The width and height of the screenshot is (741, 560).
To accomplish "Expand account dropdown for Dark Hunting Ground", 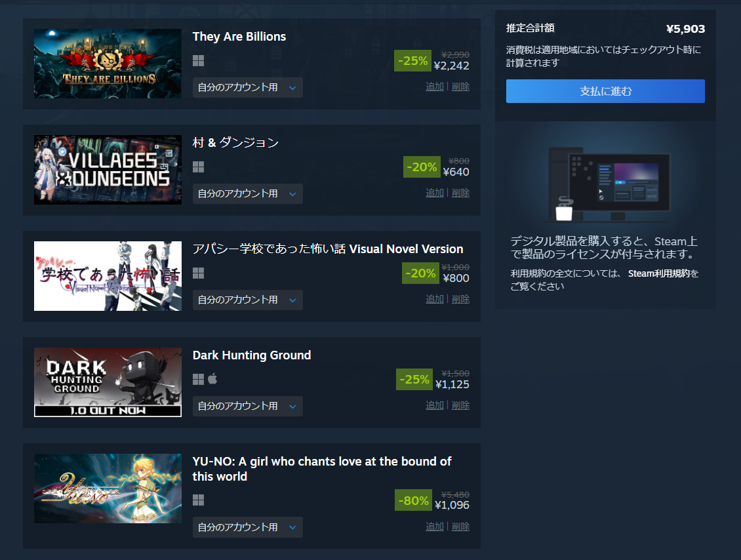I will 248,406.
